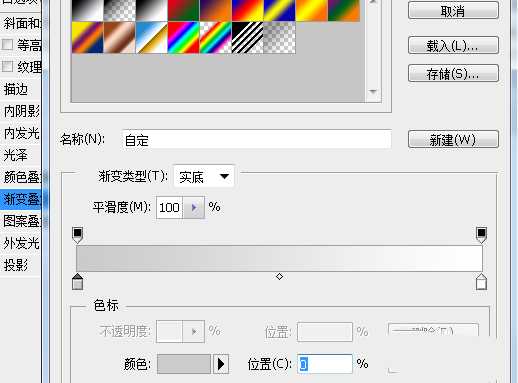The height and width of the screenshot is (383, 518).
Task: Select 颜色叠加 in the style list
Action: 22,177
